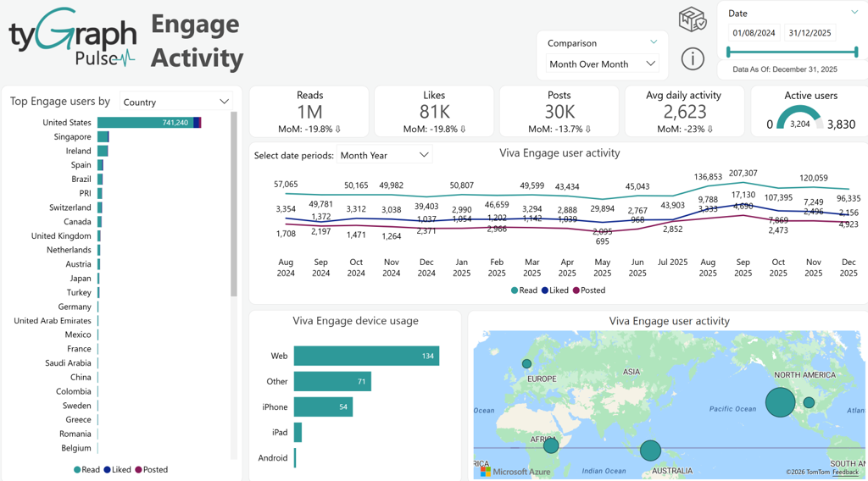Toggle Liked legend in line chart

coord(554,290)
